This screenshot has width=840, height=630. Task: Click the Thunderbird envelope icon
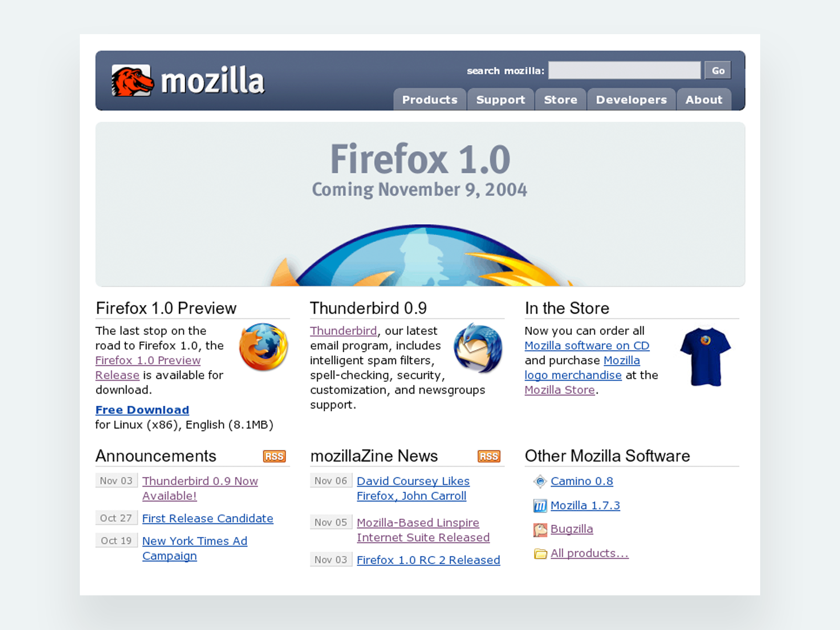pos(478,348)
